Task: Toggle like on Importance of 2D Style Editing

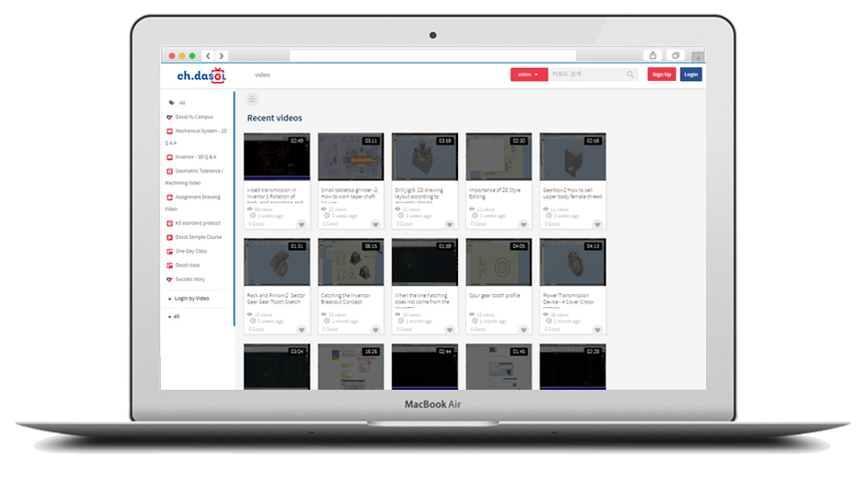Action: click(523, 224)
